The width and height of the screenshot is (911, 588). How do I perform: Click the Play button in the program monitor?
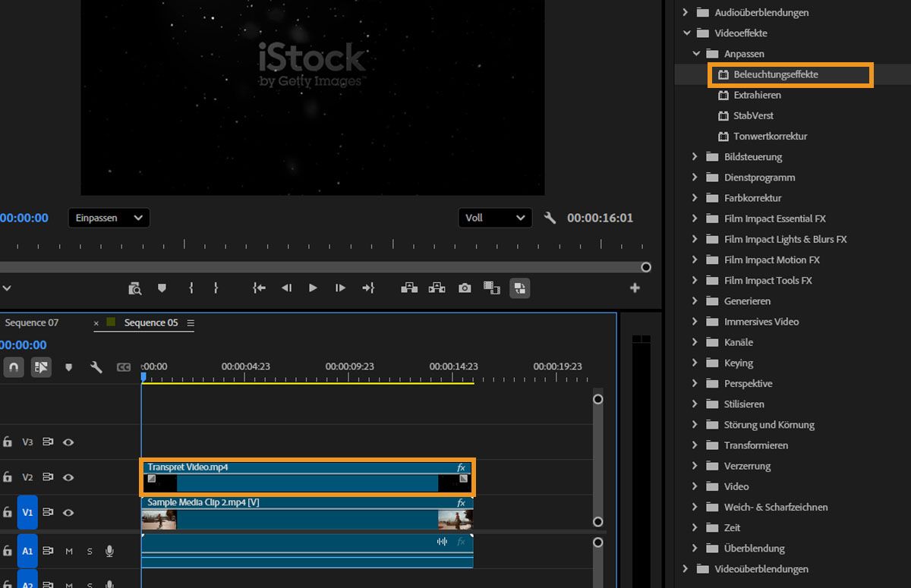tap(313, 288)
